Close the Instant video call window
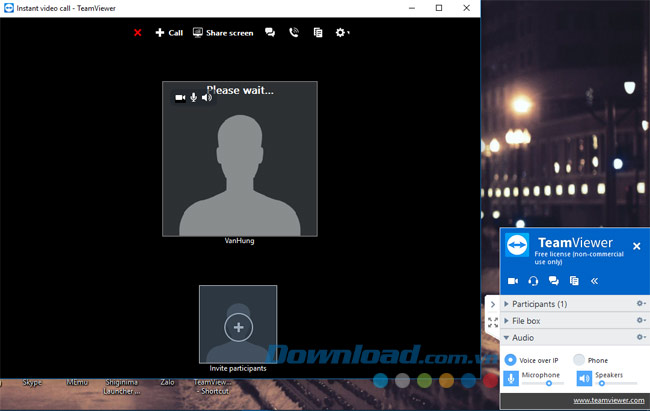Viewport: 650px width, 411px height. pos(466,8)
